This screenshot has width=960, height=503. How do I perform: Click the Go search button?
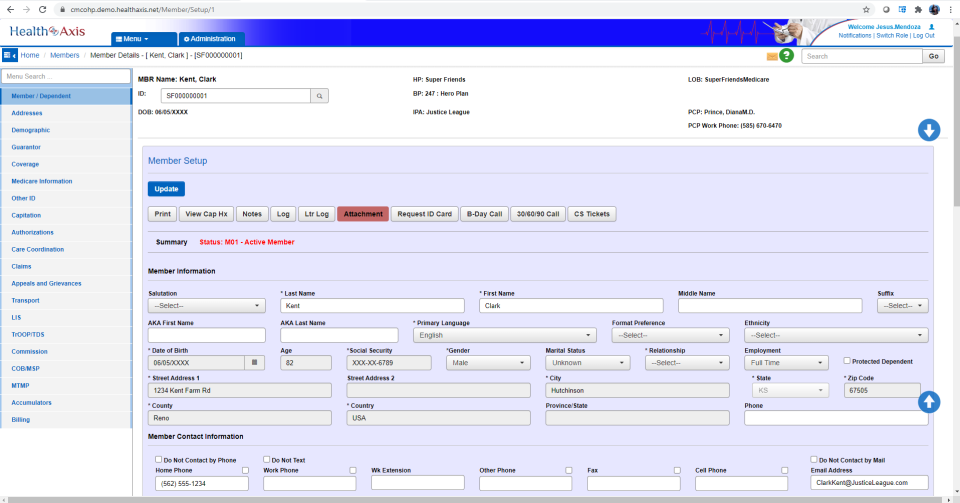click(x=934, y=56)
